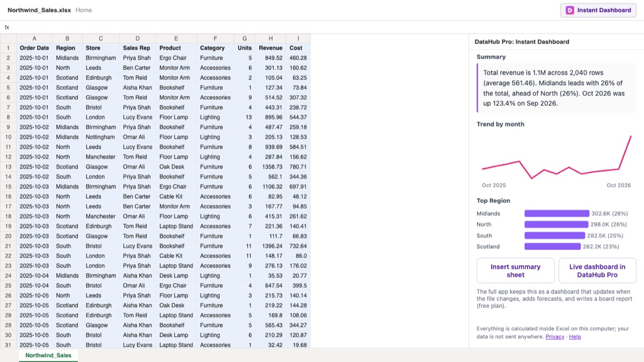Viewport: 644px width, 362px height.
Task: Click the Product header cell
Action: pyautogui.click(x=176, y=48)
